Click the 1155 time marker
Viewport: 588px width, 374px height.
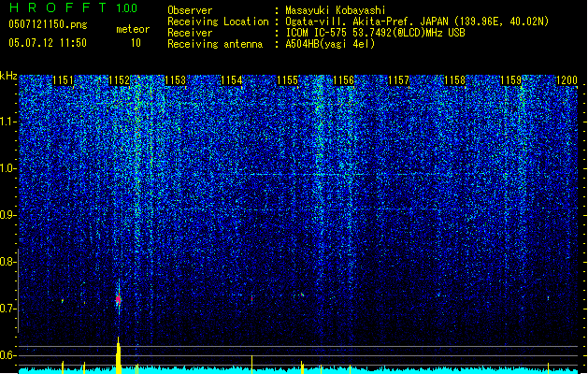pos(287,80)
